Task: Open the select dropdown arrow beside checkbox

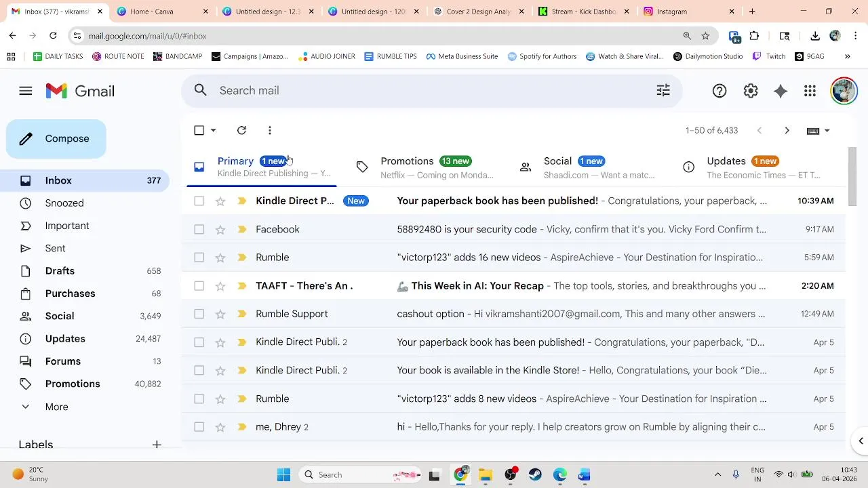Action: pos(213,130)
